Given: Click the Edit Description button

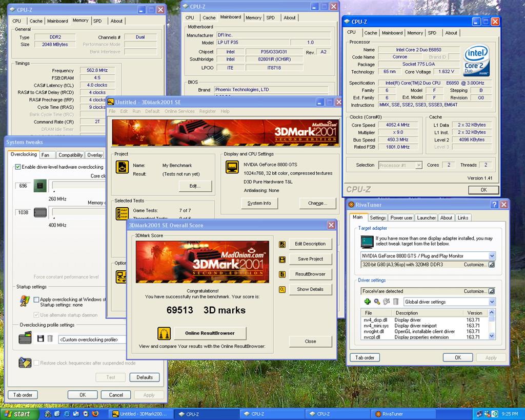Looking at the screenshot, I should tap(310, 244).
